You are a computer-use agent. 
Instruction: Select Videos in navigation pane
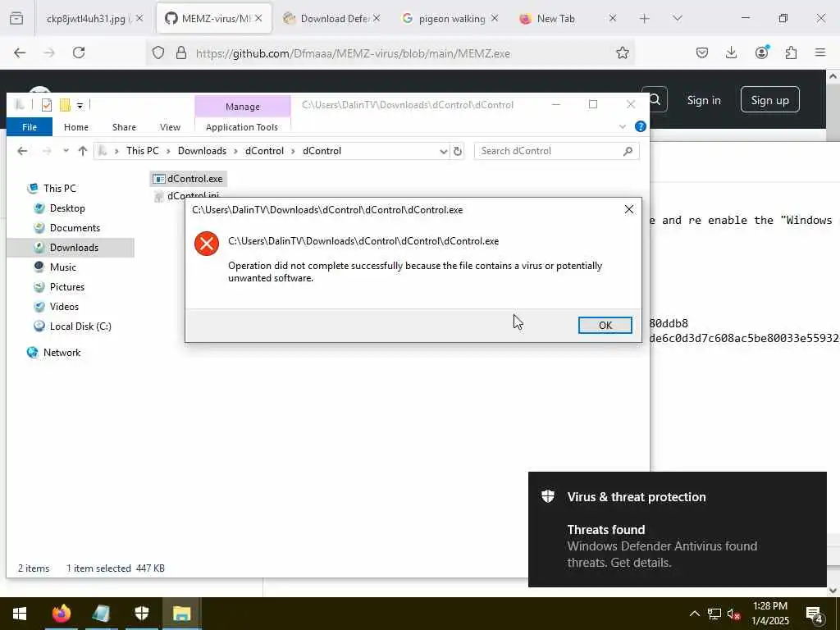coord(64,307)
